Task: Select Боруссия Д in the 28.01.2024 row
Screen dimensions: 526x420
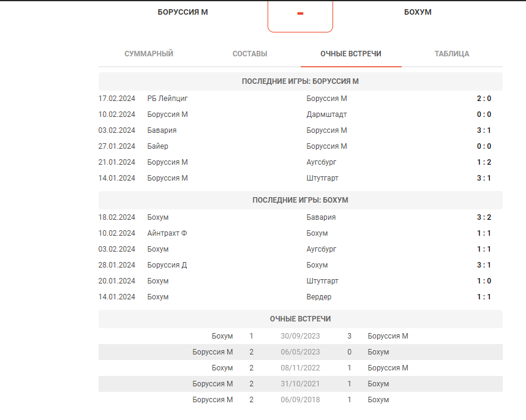Action: (167, 265)
